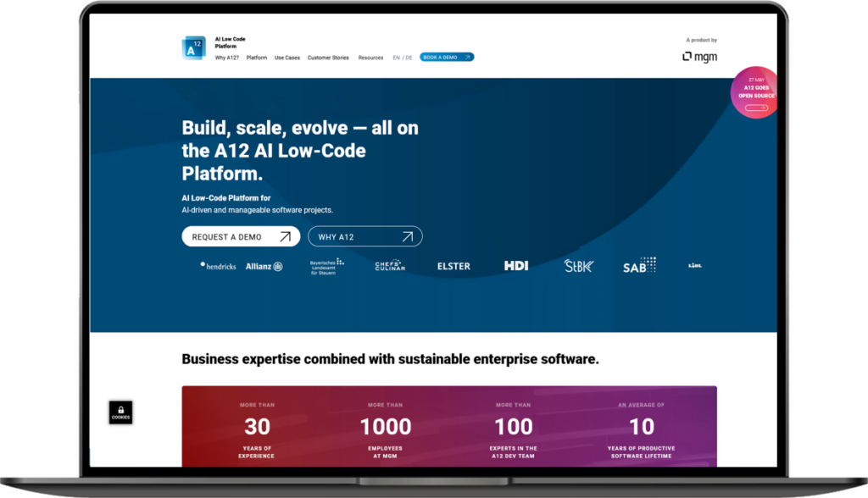
Task: Click the mgm company logo
Action: click(x=699, y=57)
